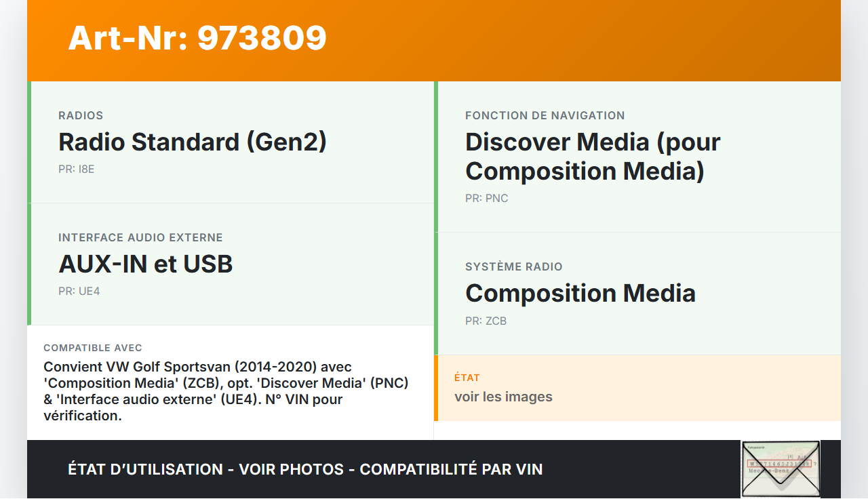The image size is (868, 499).
Task: Click the PR: ZCB code
Action: tap(486, 321)
